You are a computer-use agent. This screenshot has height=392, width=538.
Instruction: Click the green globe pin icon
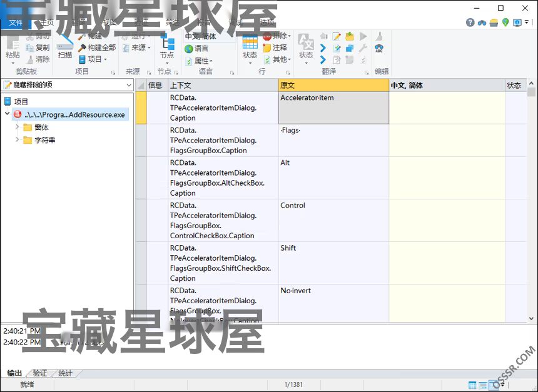(x=505, y=23)
